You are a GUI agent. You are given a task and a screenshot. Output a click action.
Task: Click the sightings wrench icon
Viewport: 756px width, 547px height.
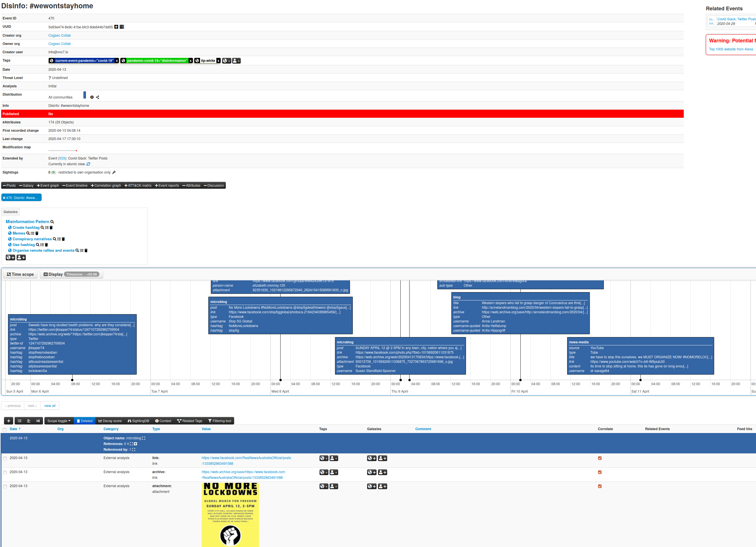114,172
